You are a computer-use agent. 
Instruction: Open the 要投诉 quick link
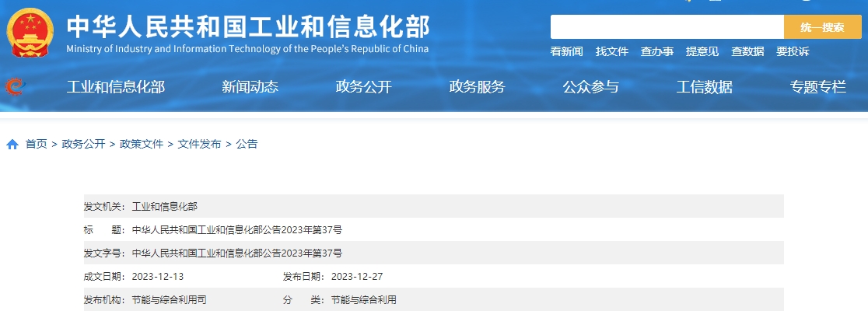pos(792,51)
